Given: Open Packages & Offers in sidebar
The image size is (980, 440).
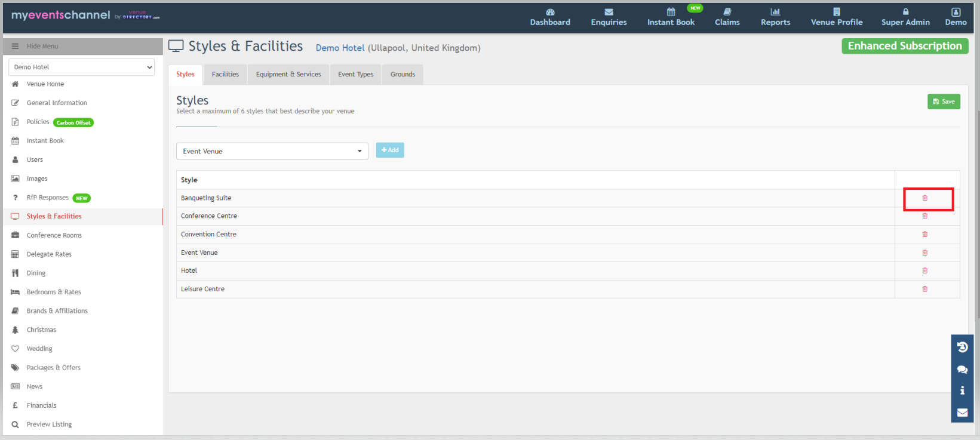Looking at the screenshot, I should (x=54, y=368).
